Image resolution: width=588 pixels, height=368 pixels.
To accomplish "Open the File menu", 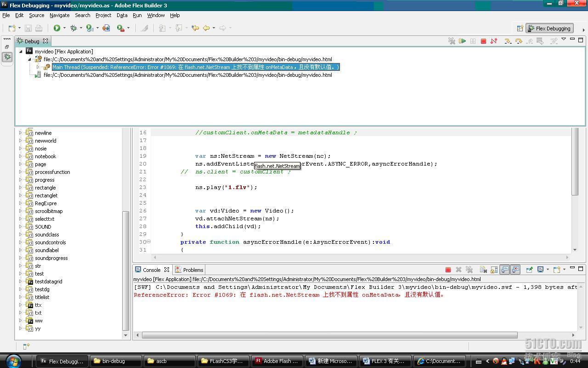I will [6, 15].
